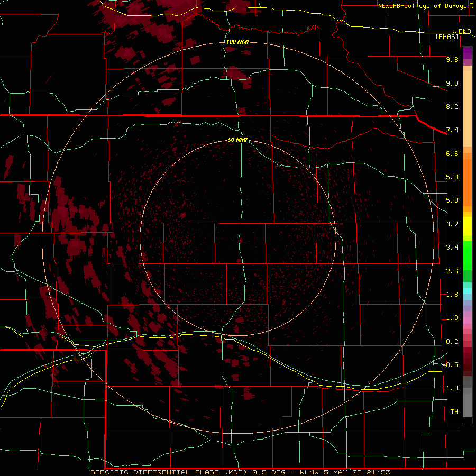This screenshot has width=476, height=476.
Task: Click the 3.4 legend value
Action: click(452, 248)
